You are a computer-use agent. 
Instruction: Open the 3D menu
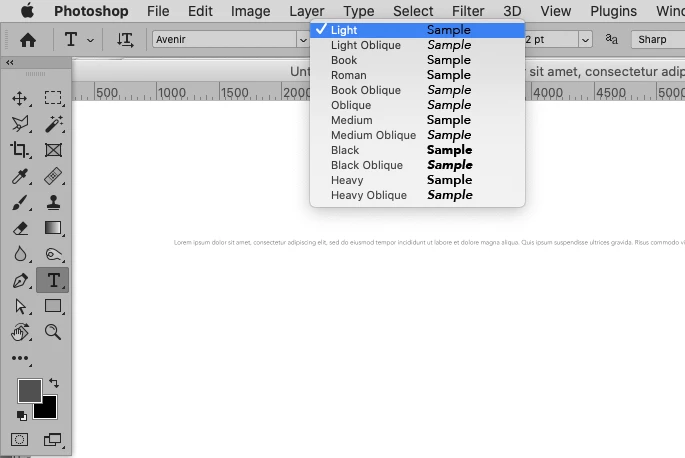512,11
